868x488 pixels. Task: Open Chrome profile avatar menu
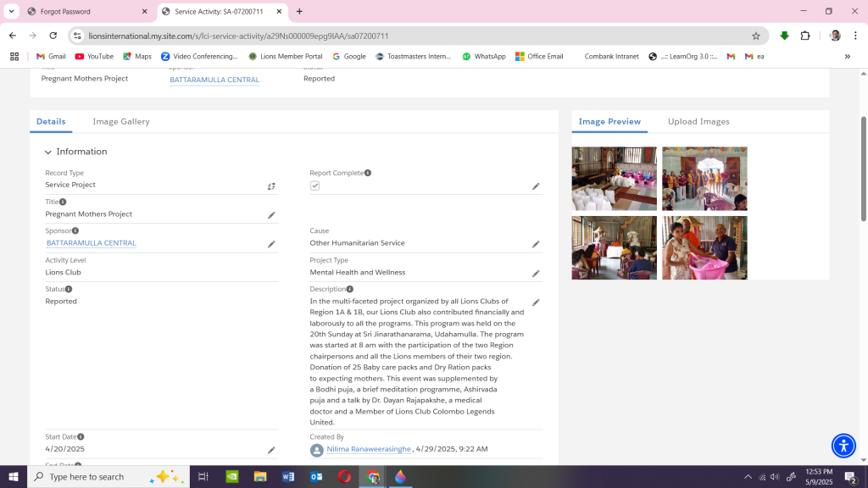click(835, 36)
